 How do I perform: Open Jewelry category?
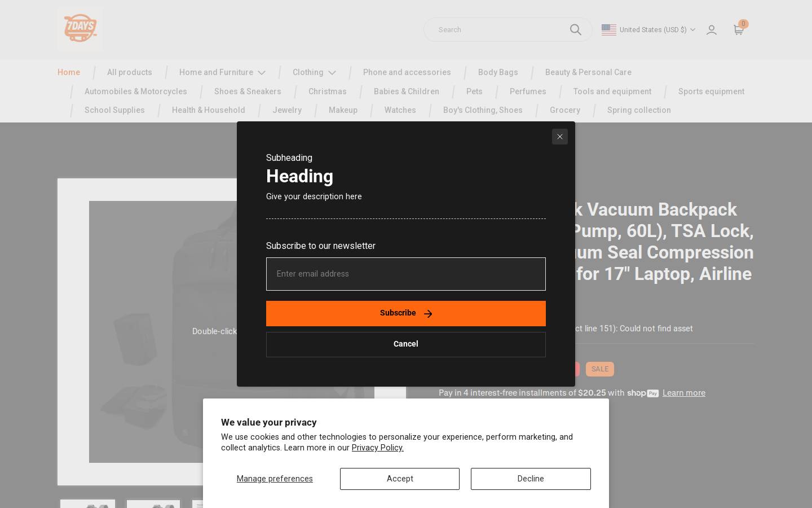pyautogui.click(x=287, y=110)
